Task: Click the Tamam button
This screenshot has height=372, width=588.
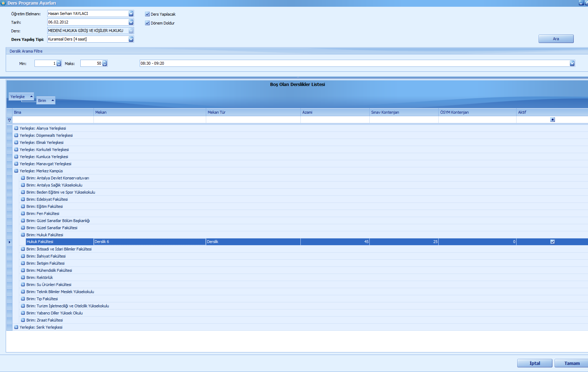Action: (572, 363)
